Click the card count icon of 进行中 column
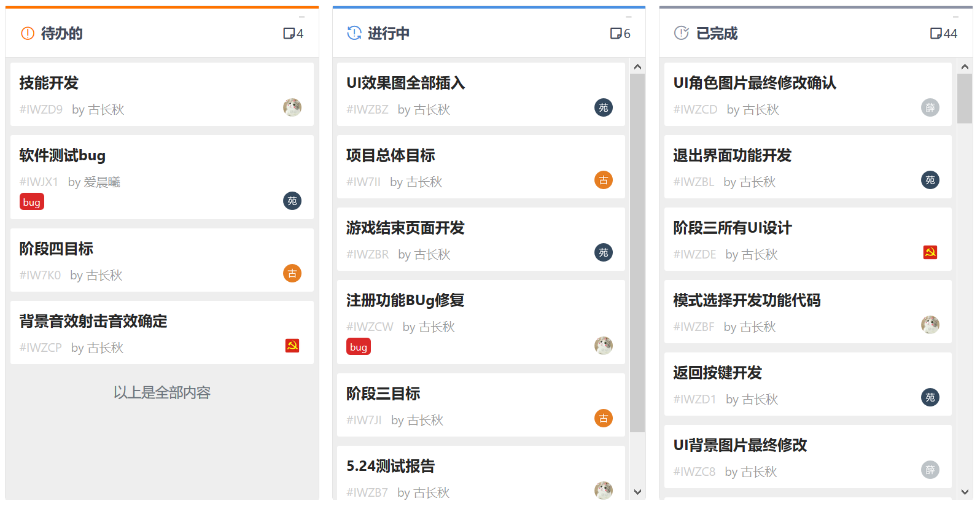Screen dimensions: 980x509 coord(616,33)
